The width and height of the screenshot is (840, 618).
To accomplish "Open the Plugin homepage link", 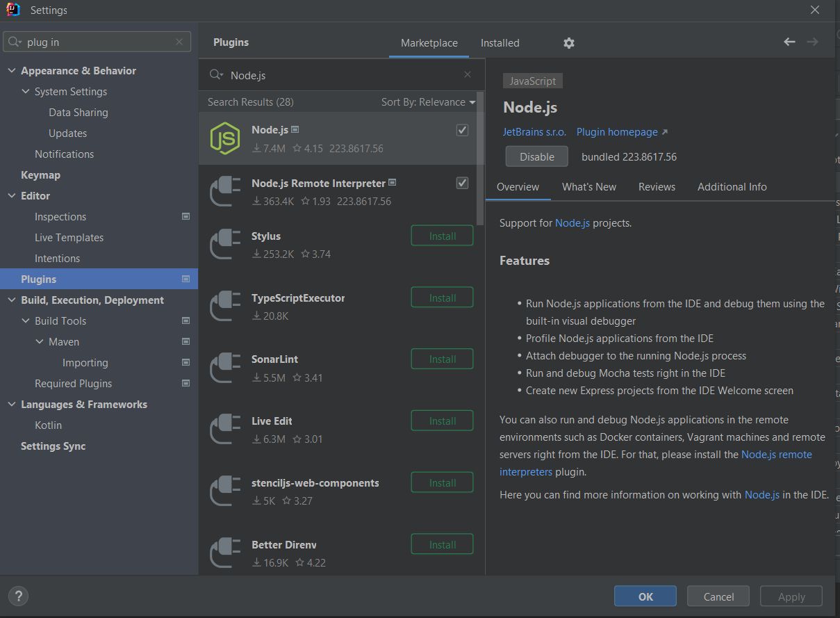I will pos(622,131).
